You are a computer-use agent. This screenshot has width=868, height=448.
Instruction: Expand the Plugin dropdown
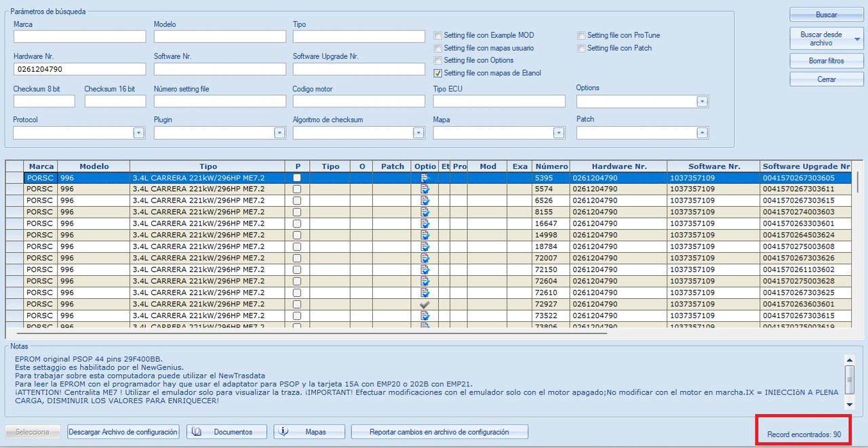pyautogui.click(x=279, y=134)
